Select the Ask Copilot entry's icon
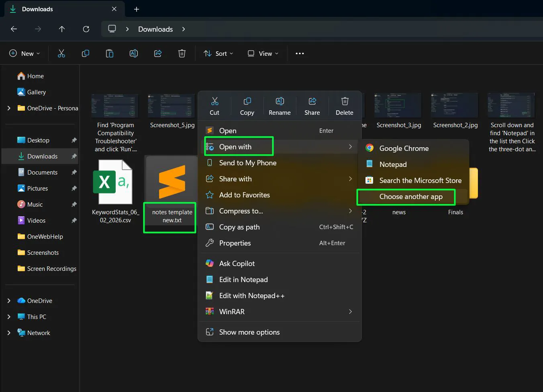Image resolution: width=543 pixels, height=392 pixels. 209,263
